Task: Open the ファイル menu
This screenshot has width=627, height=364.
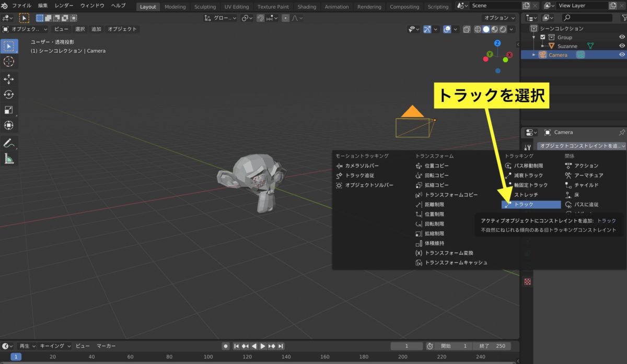Action: [x=22, y=6]
